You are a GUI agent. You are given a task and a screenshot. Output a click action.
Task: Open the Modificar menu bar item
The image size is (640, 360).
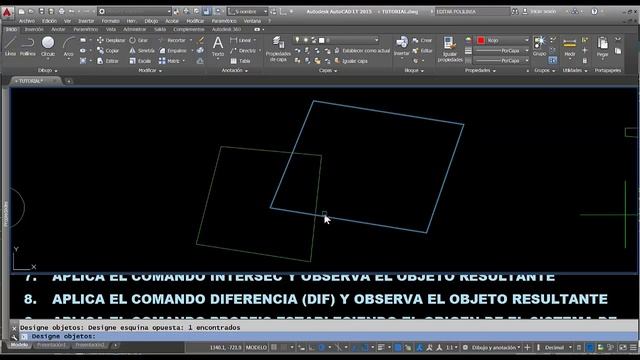(x=195, y=21)
